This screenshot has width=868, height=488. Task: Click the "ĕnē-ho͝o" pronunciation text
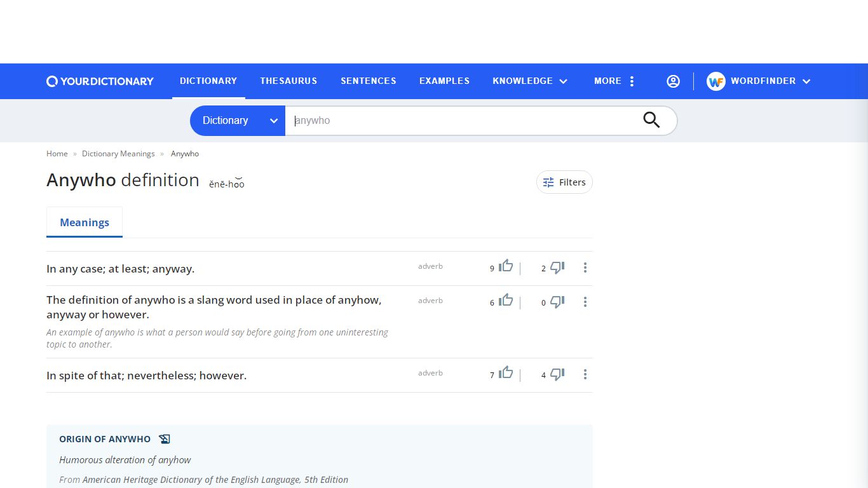(x=227, y=184)
